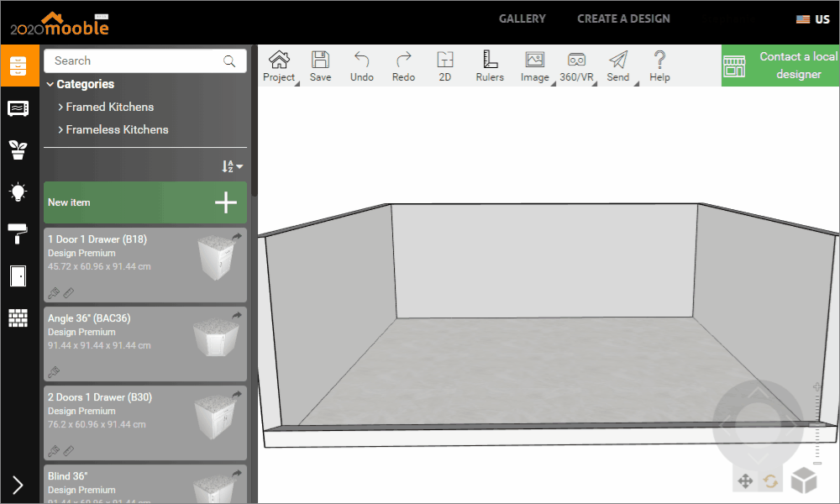Click the 2020 mooble logo
The width and height of the screenshot is (840, 504).
pyautogui.click(x=60, y=24)
